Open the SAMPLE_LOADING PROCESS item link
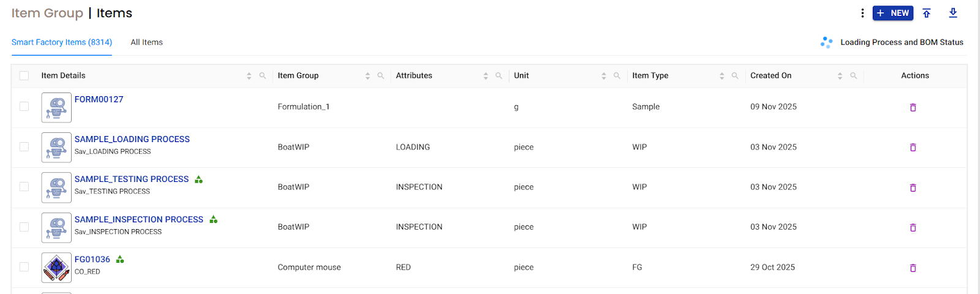Viewport: 980px width, 294px height. 132,139
